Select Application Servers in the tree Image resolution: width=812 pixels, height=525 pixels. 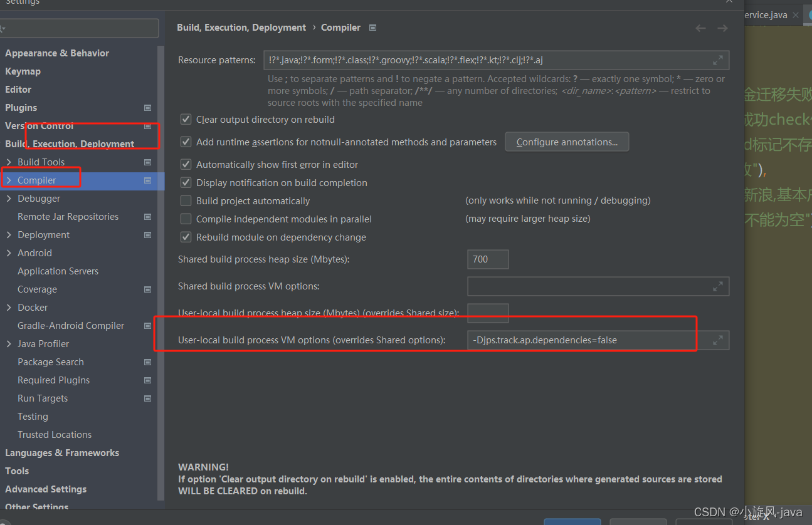[x=58, y=271]
